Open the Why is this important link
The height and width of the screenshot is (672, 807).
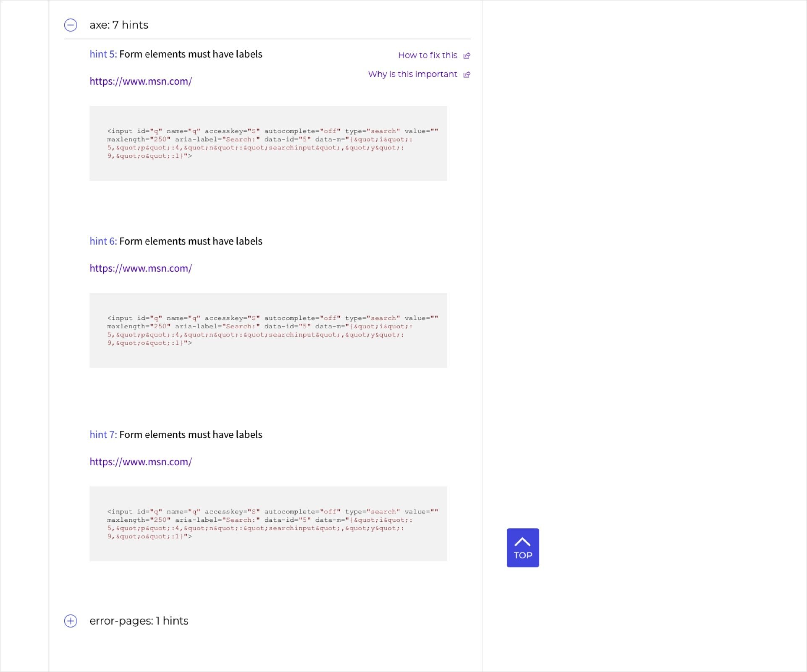tap(412, 74)
